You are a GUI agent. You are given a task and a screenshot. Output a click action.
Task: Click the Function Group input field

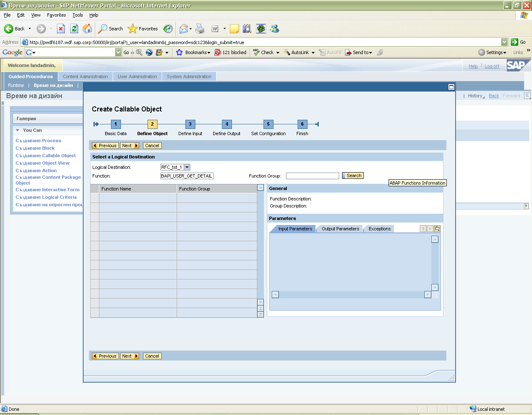pyautogui.click(x=312, y=176)
